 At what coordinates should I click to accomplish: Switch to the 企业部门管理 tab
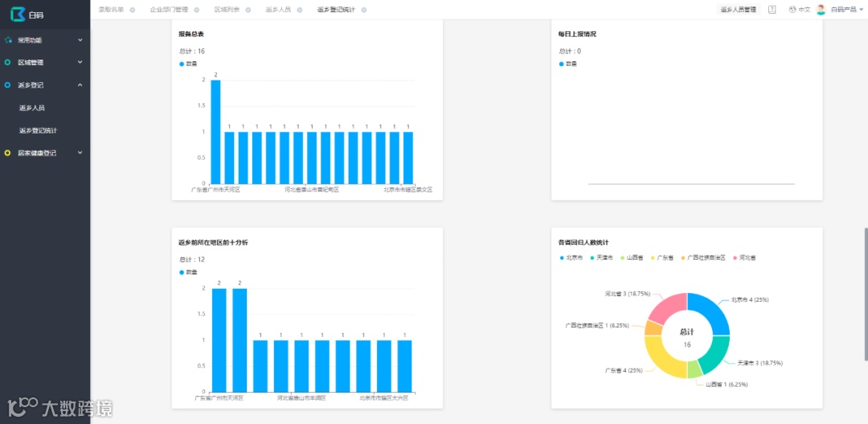(x=169, y=10)
